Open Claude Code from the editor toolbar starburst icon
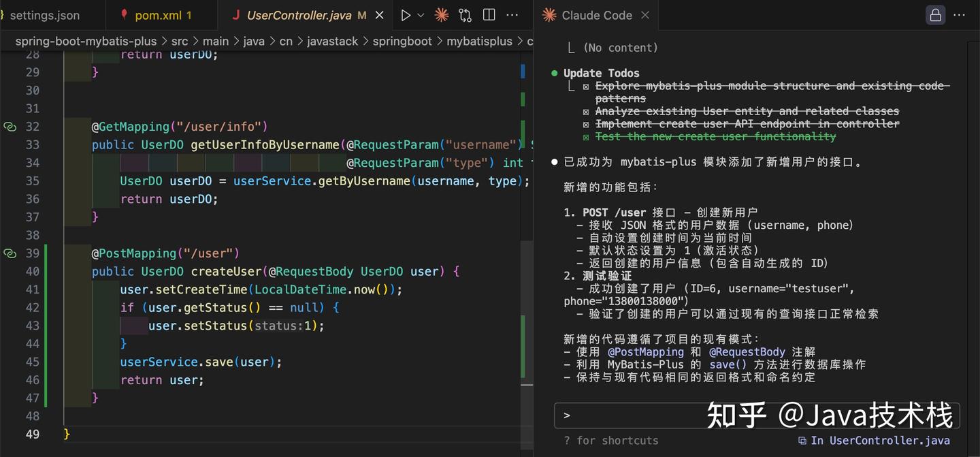Screen dimensions: 980x457 442,14
